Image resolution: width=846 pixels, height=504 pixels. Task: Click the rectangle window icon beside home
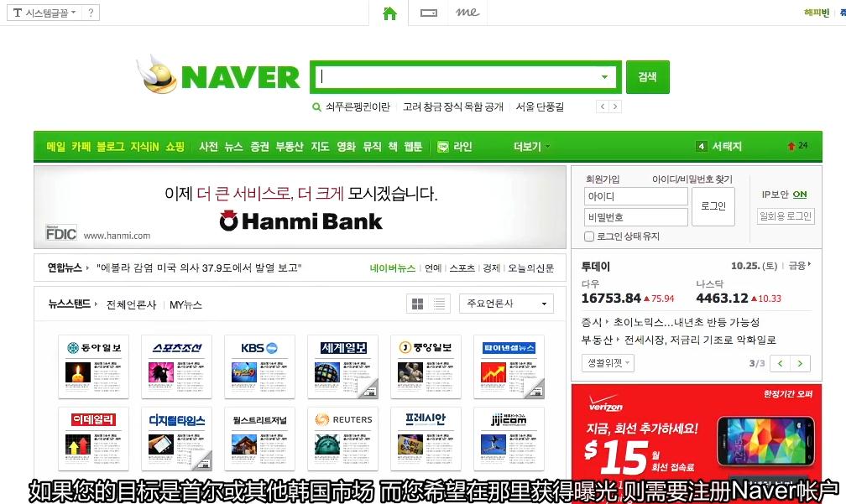(428, 13)
